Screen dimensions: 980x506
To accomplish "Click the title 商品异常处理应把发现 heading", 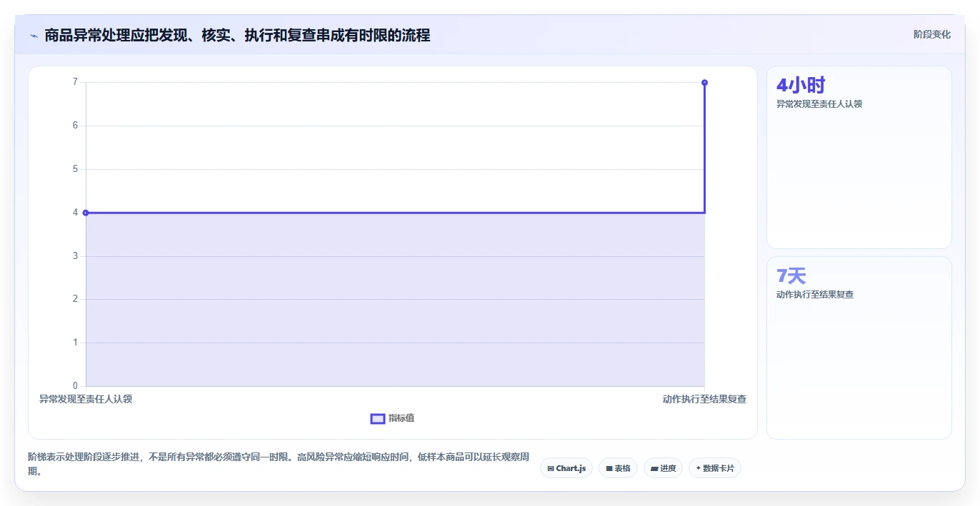I will click(x=237, y=36).
